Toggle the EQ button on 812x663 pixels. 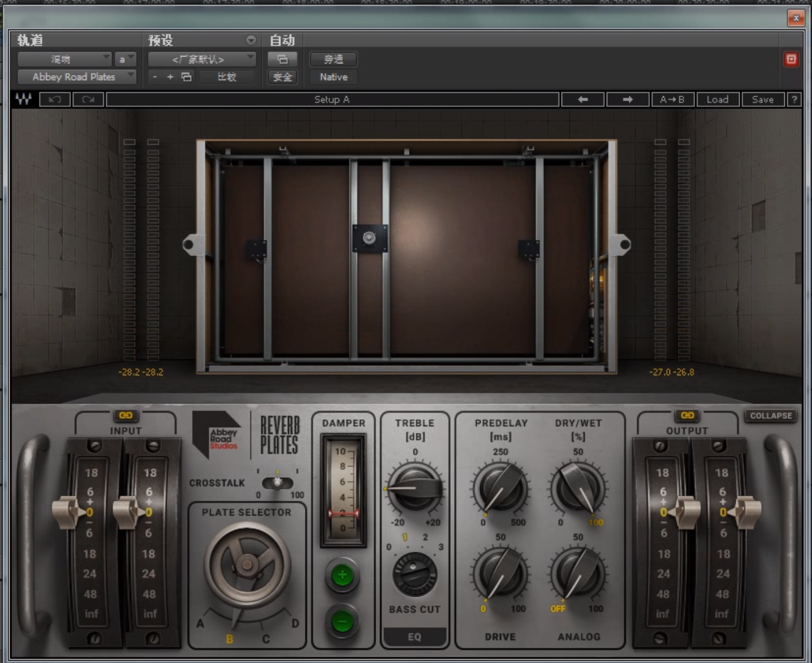[414, 636]
